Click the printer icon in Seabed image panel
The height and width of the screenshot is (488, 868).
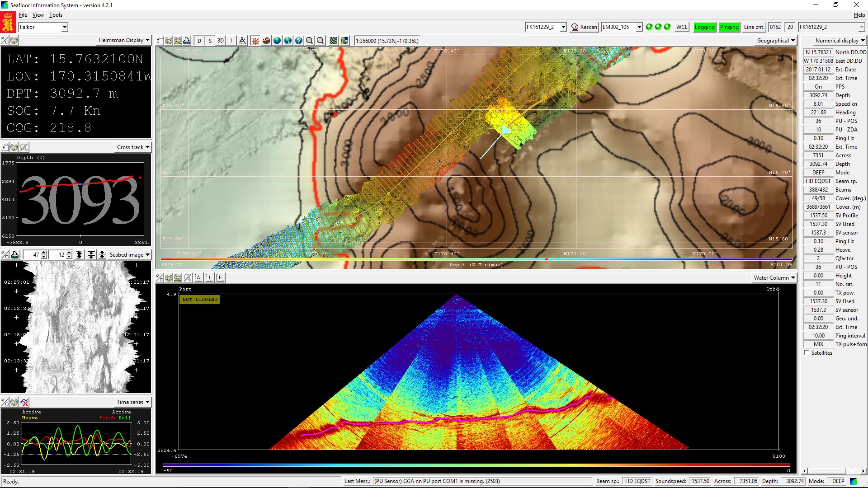point(15,255)
